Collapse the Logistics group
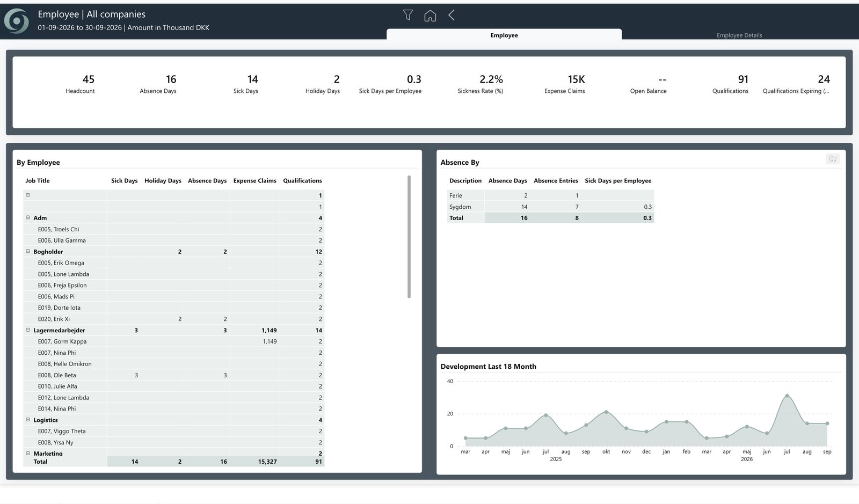Viewport: 859px width, 504px height. coord(28,420)
